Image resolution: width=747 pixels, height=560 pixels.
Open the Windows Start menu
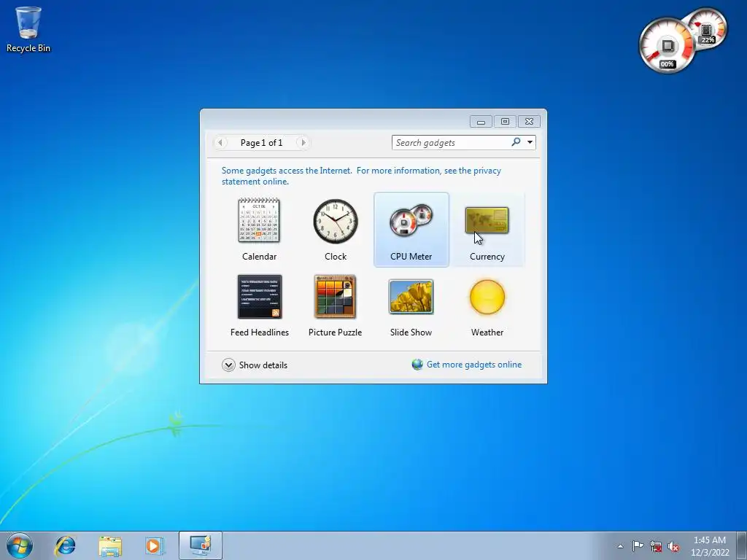(20, 545)
